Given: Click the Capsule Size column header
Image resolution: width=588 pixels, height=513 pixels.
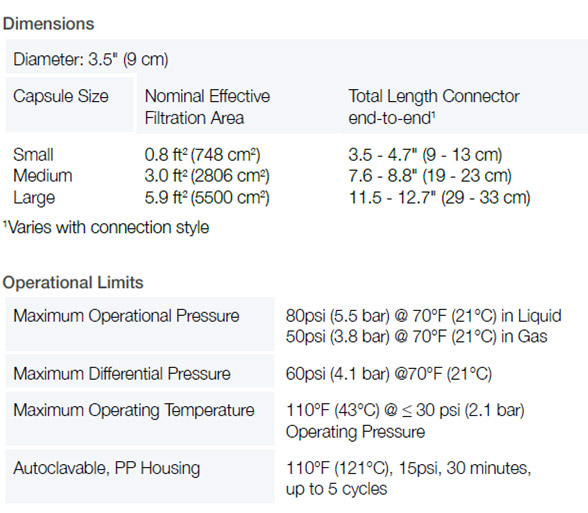Looking at the screenshot, I should pos(61,96).
